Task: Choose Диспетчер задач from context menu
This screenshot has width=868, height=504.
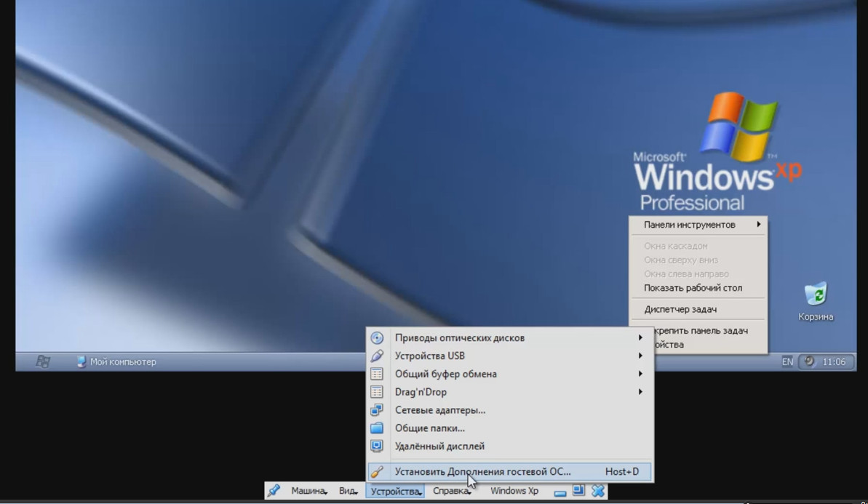Action: tap(680, 309)
